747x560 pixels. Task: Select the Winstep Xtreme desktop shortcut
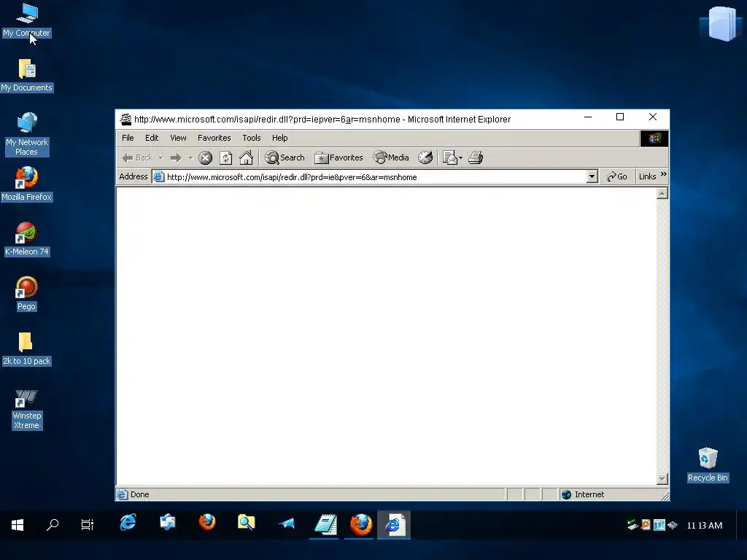tap(27, 409)
